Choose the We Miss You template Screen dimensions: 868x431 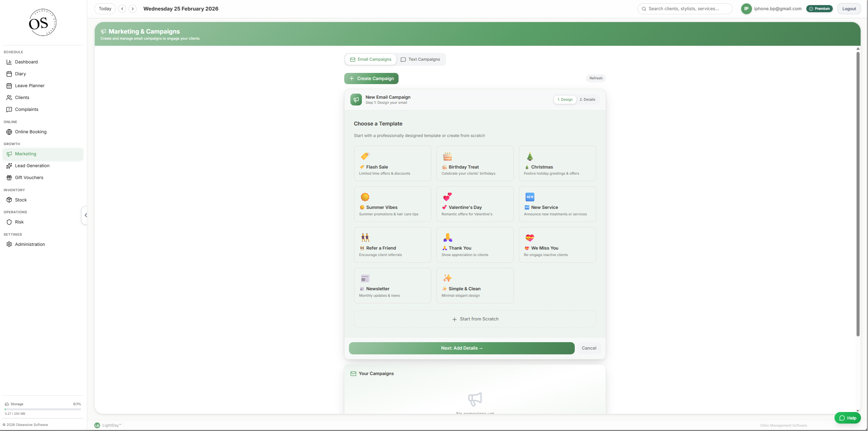[x=557, y=245]
